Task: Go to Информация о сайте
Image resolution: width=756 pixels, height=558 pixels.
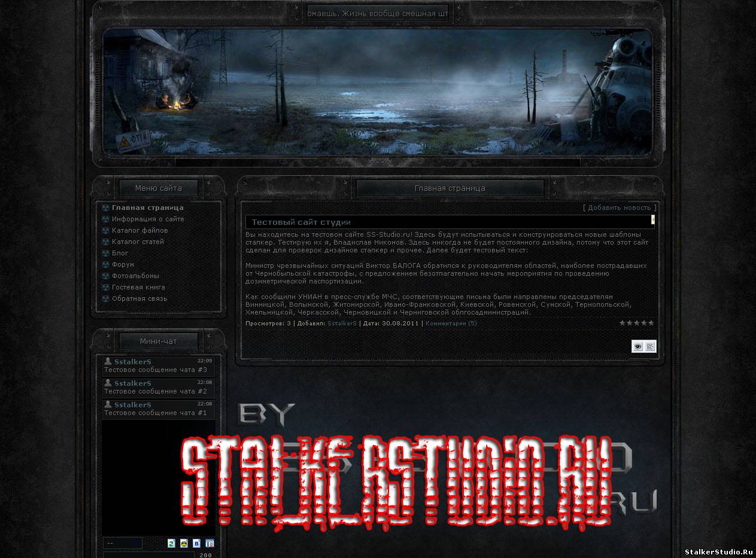Action: pos(148,219)
